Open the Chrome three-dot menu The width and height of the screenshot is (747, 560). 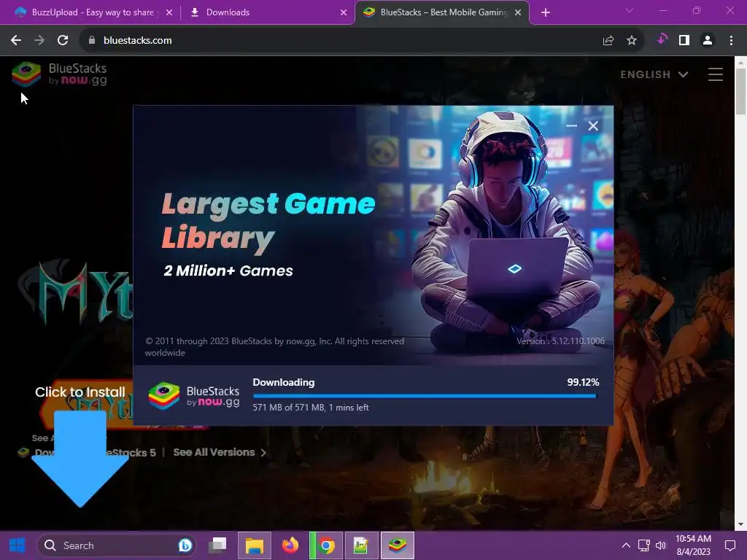(x=731, y=41)
